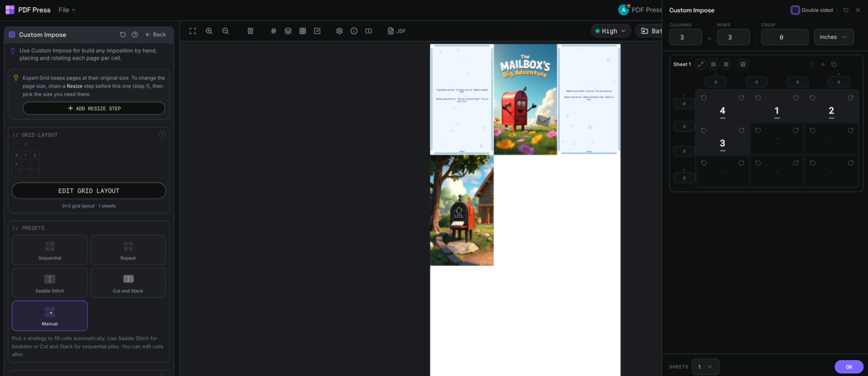This screenshot has height=376, width=868.
Task: Click the Rows input field
Action: (733, 37)
